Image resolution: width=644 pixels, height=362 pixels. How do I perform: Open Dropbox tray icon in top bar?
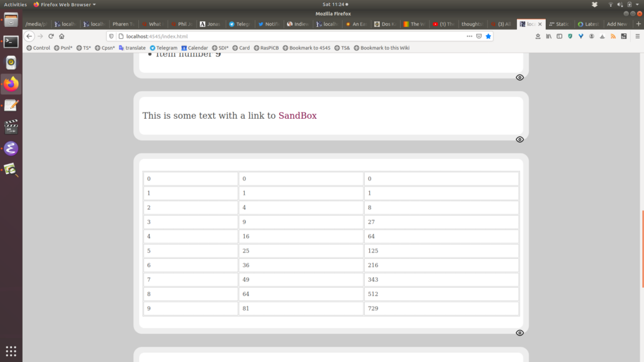(x=594, y=4)
